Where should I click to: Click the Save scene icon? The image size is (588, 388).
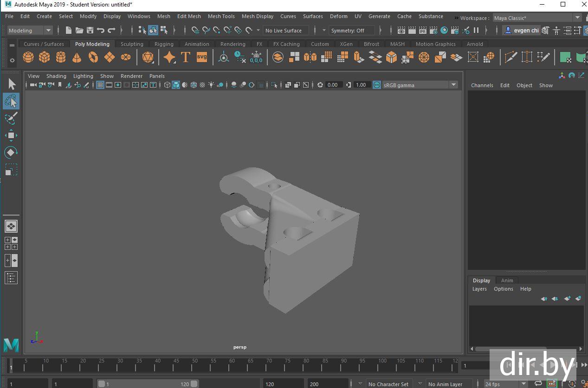90,31
